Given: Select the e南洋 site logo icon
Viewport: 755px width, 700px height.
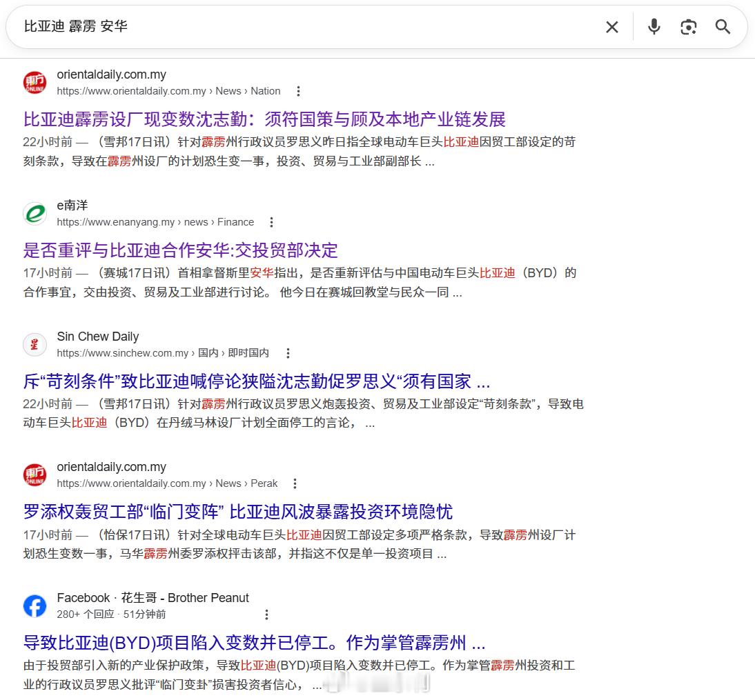Looking at the screenshot, I should pos(35,213).
